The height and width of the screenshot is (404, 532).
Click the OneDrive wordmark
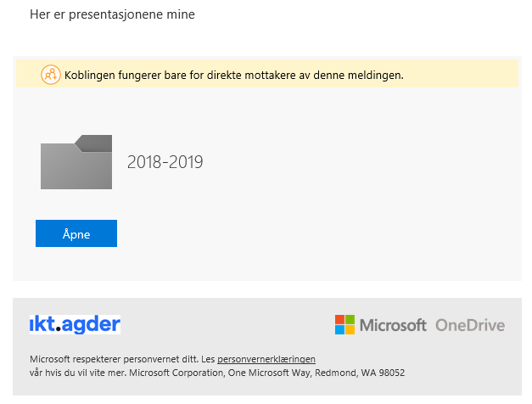point(470,325)
